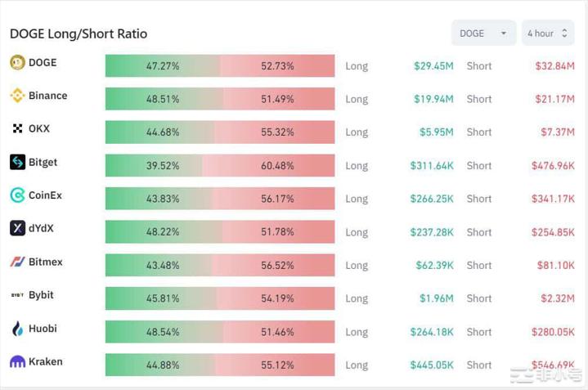Select the Bitmex exchange icon
This screenshot has width=588, height=390.
(x=17, y=262)
